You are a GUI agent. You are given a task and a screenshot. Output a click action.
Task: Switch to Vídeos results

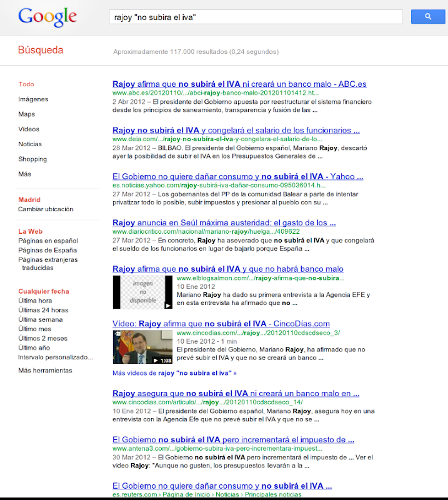29,129
